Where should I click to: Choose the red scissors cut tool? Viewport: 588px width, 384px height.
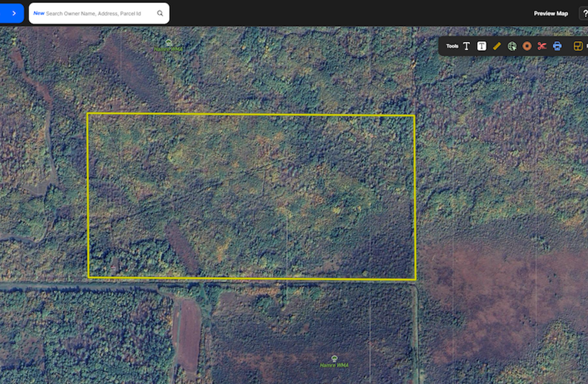pyautogui.click(x=542, y=46)
